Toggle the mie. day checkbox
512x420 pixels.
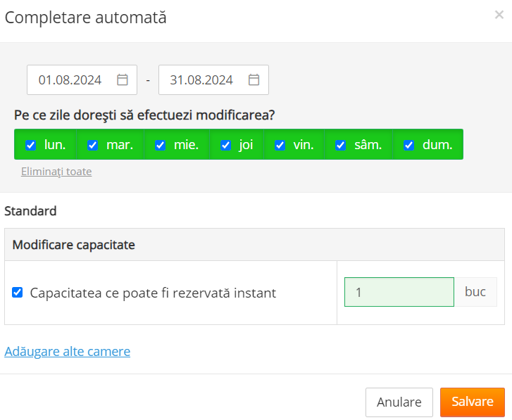coord(160,145)
